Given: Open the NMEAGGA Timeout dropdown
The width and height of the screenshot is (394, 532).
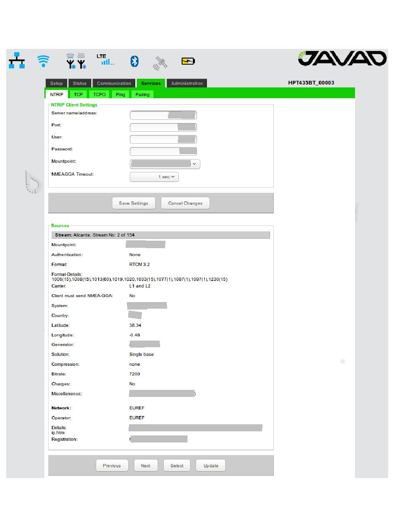Looking at the screenshot, I should click(154, 177).
